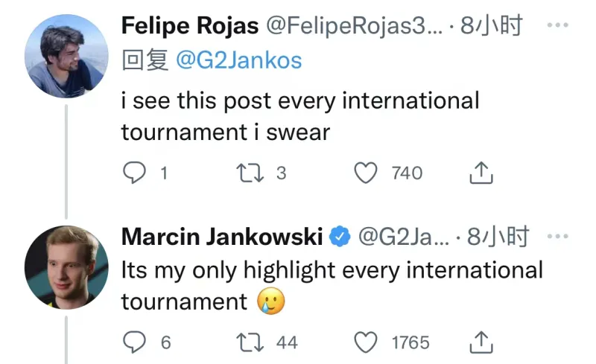Screen dimensions: 596x364
Task: Click the blue verified badge
Action: [x=340, y=237]
